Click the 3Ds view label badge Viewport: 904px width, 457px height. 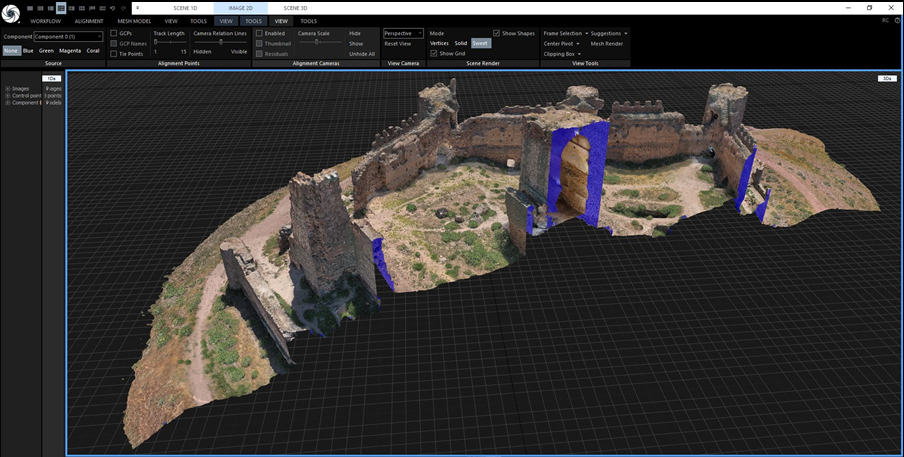886,78
